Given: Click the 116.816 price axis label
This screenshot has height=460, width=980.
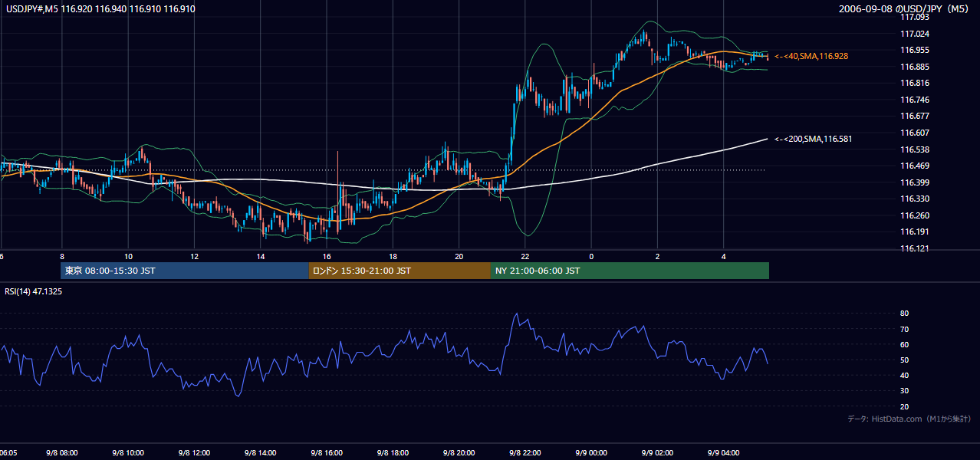Looking at the screenshot, I should click(916, 83).
